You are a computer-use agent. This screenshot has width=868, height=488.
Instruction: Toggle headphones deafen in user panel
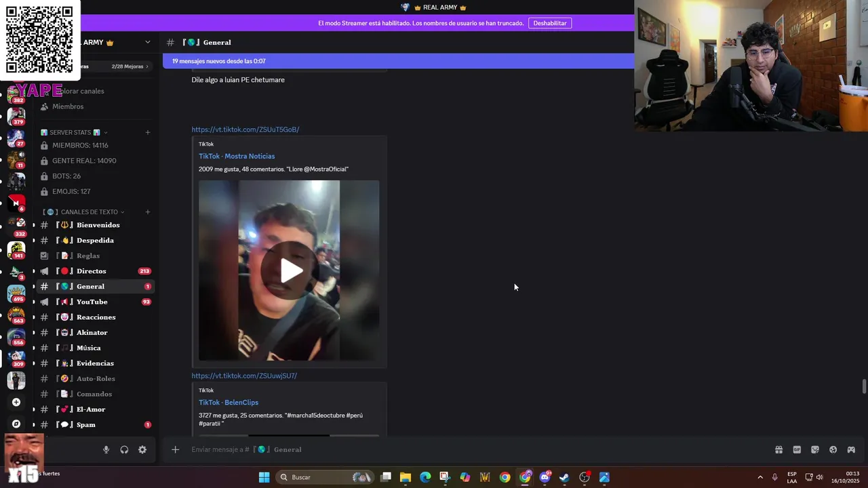[124, 449]
